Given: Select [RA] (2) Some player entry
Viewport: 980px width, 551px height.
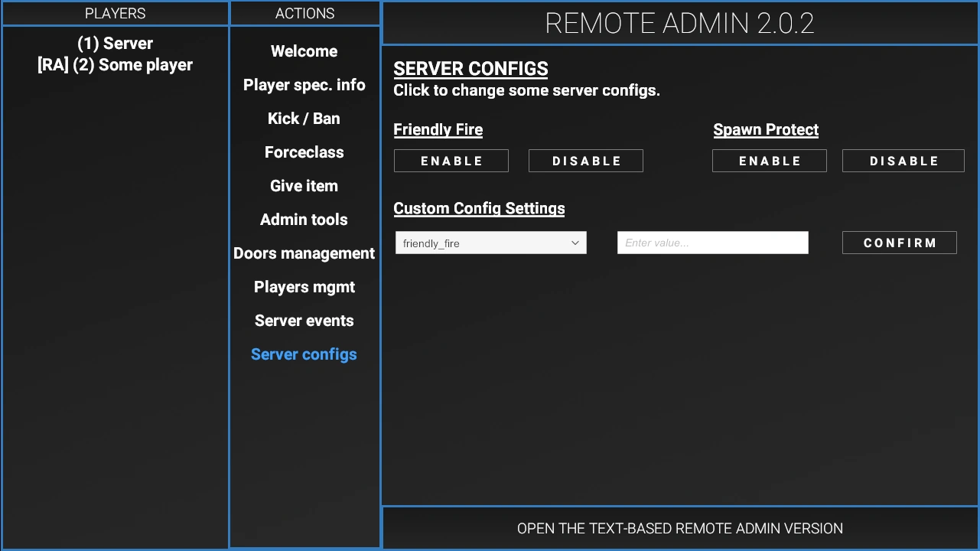Looking at the screenshot, I should pos(115,65).
